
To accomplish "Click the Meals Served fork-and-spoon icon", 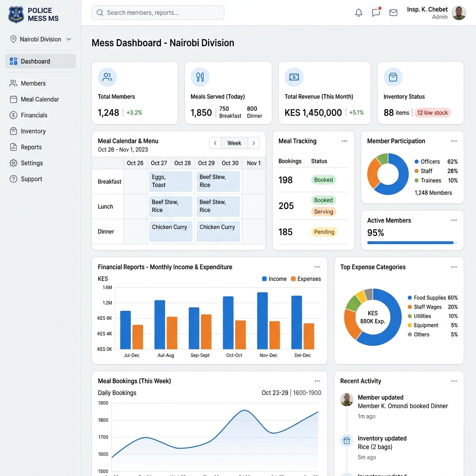I will click(200, 77).
